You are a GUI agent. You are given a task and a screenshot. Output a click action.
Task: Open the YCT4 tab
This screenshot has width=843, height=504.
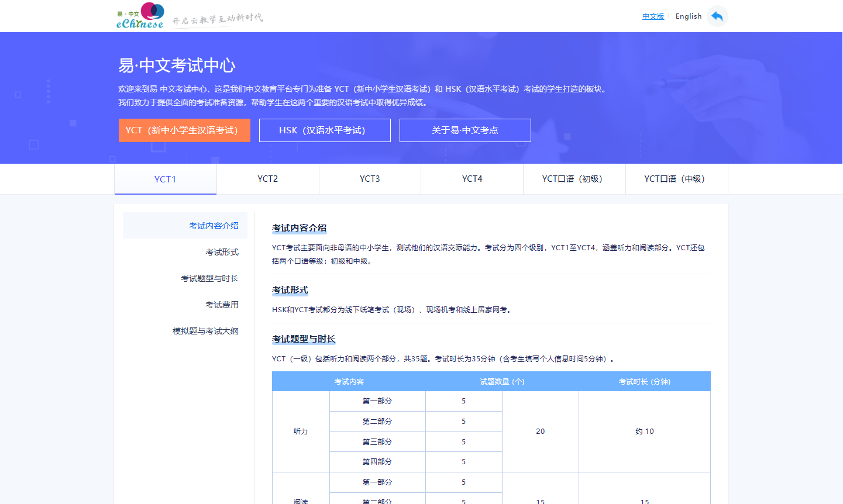(x=472, y=179)
